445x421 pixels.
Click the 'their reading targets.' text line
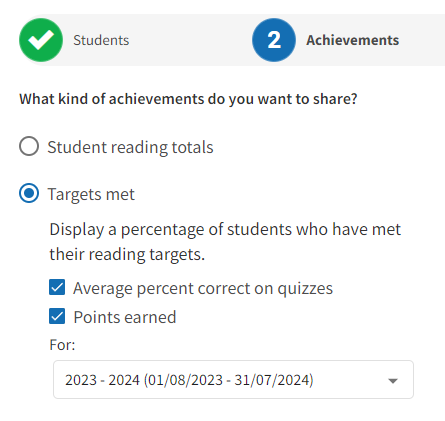pyautogui.click(x=127, y=255)
